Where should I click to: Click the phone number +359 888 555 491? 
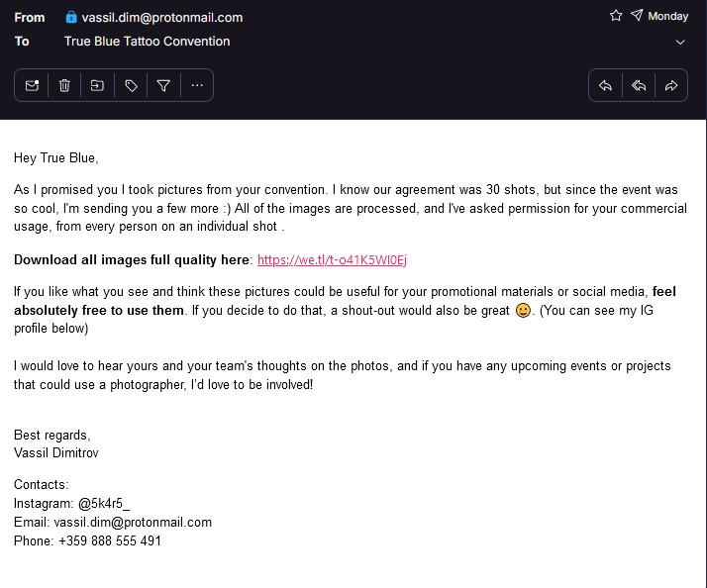coord(107,541)
